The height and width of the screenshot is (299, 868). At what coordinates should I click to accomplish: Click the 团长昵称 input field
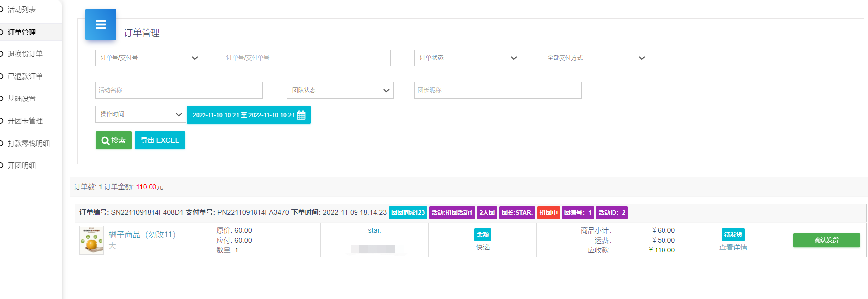[497, 90]
